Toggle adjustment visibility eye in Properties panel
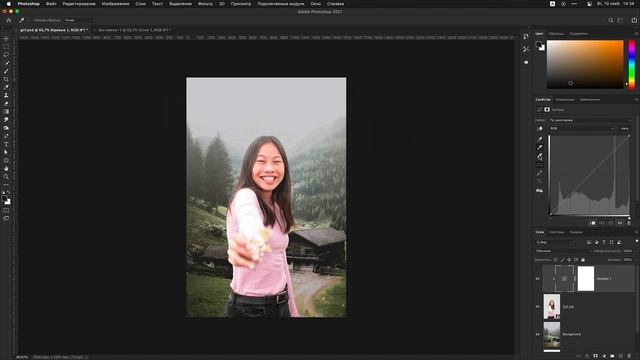640x360 pixels. 620,223
